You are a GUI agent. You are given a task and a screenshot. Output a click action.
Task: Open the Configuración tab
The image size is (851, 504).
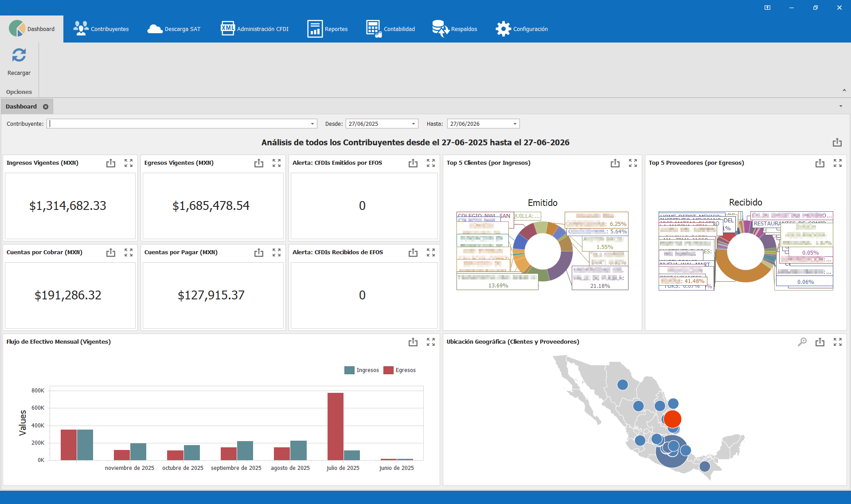(x=522, y=29)
